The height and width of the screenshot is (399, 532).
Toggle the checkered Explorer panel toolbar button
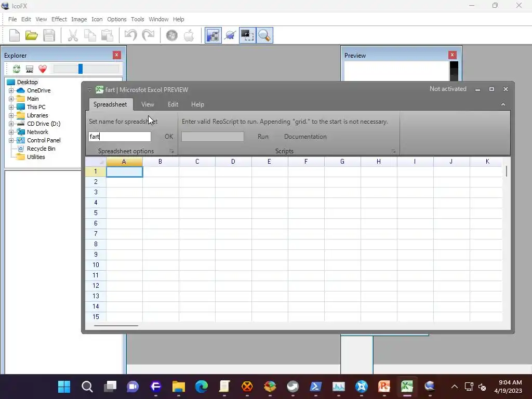(x=213, y=35)
